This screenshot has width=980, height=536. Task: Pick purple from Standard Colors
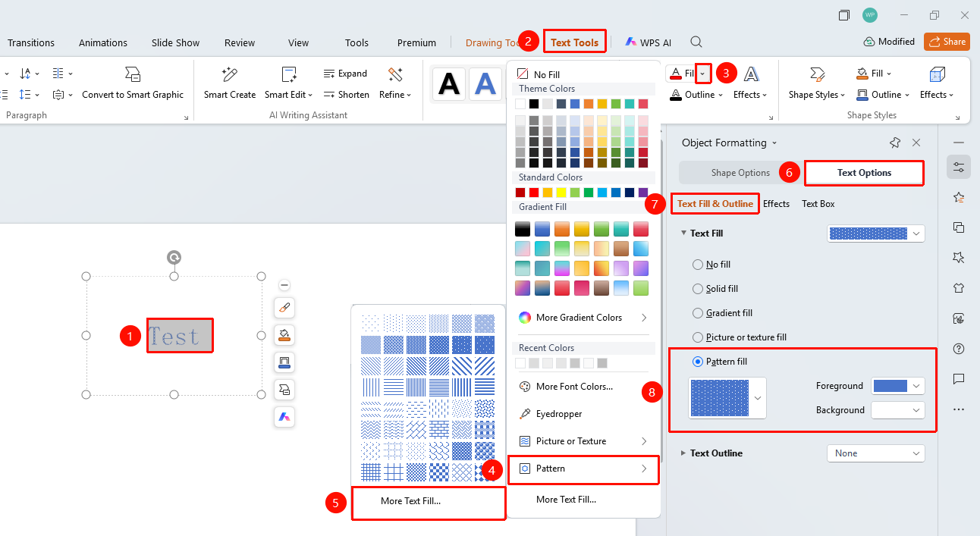tap(643, 193)
